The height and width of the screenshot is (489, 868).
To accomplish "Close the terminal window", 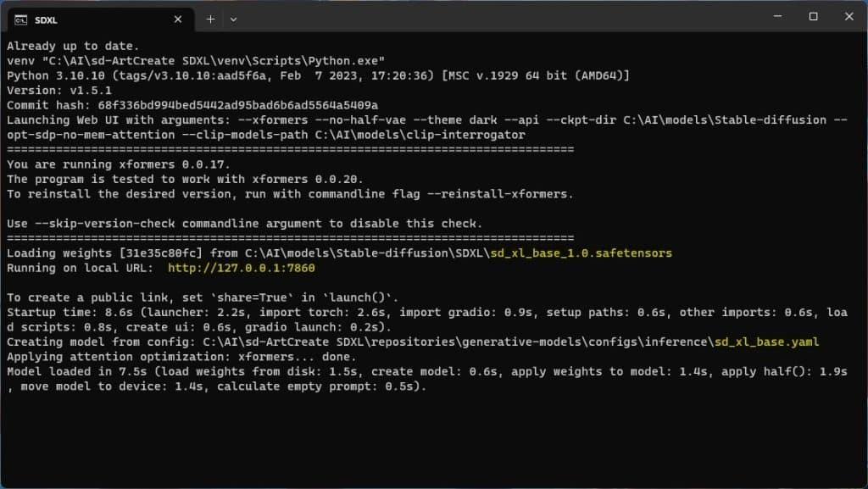I will (849, 17).
